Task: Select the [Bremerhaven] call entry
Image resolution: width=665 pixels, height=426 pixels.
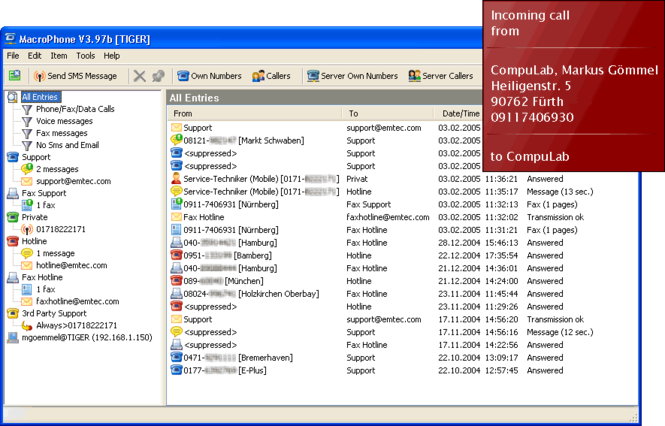Action: [238, 358]
